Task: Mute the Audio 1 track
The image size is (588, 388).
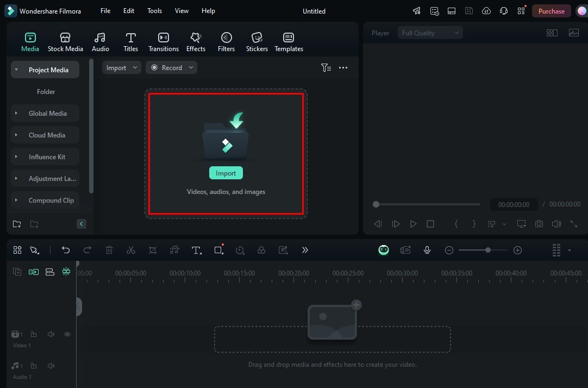Action: pos(51,366)
